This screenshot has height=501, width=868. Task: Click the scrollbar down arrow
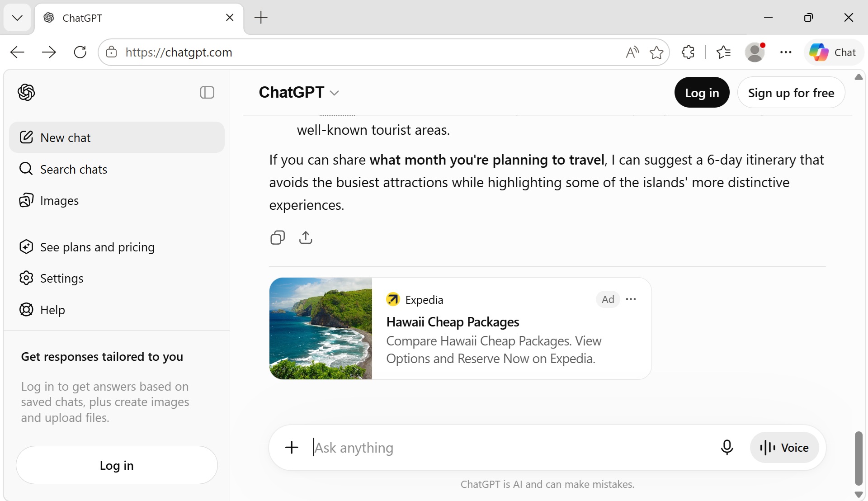pyautogui.click(x=859, y=495)
